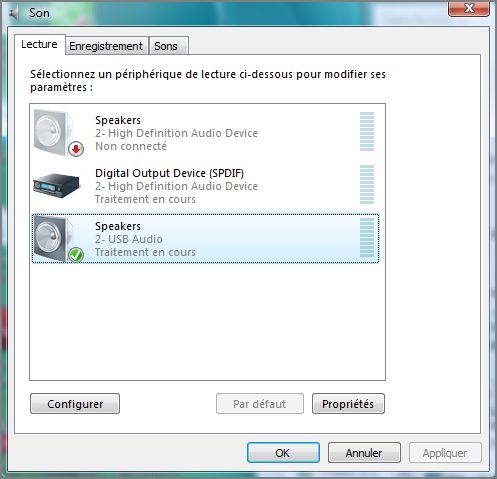Click the Appliquer button
Image resolution: width=497 pixels, height=479 pixels.
coord(445,453)
